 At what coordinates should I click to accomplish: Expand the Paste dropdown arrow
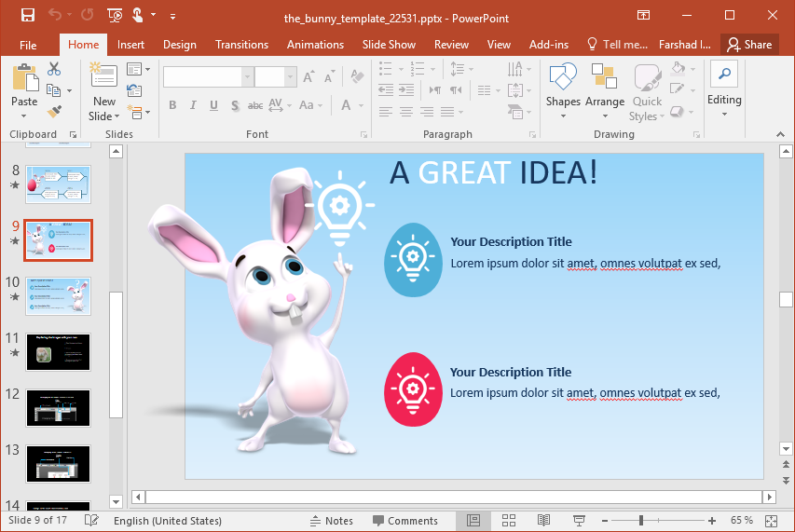(x=24, y=116)
